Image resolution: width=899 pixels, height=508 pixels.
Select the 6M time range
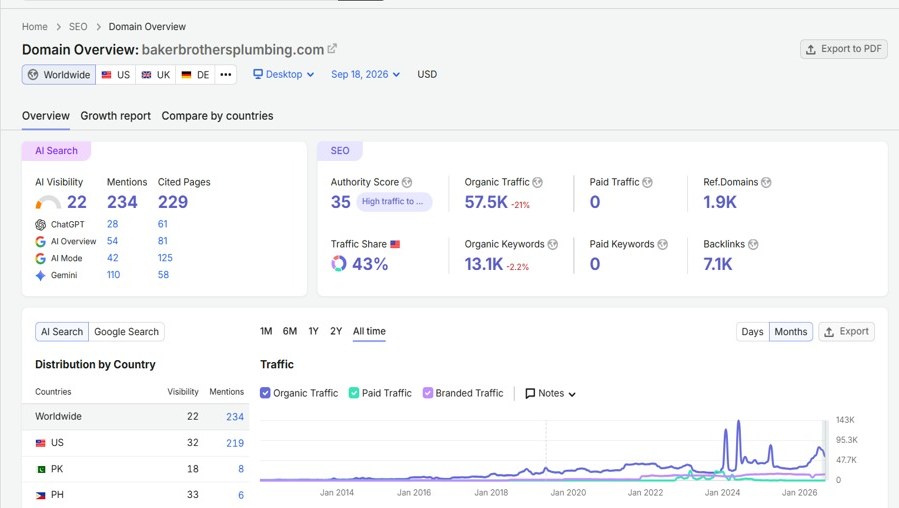(290, 331)
